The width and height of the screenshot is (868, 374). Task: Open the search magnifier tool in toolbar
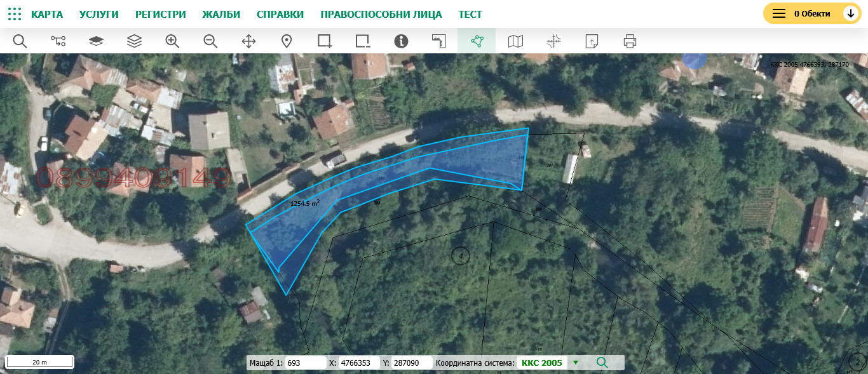click(x=20, y=41)
